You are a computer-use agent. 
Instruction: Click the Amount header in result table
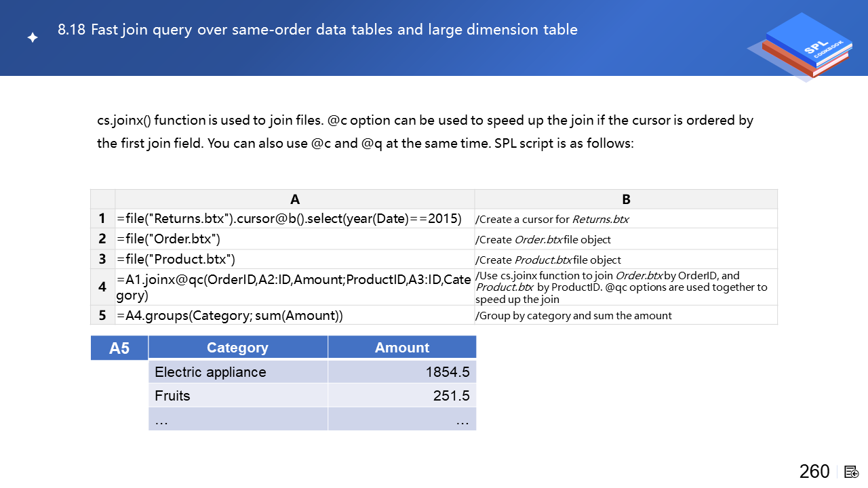click(402, 348)
